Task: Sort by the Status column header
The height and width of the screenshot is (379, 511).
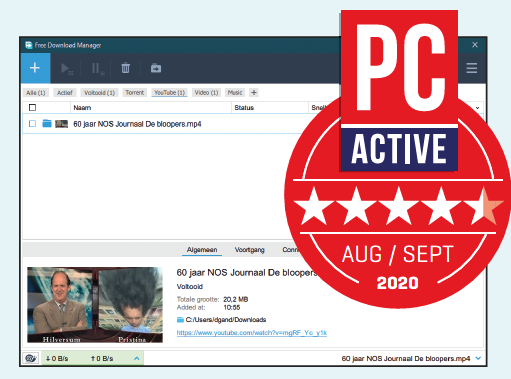Action: tap(244, 108)
